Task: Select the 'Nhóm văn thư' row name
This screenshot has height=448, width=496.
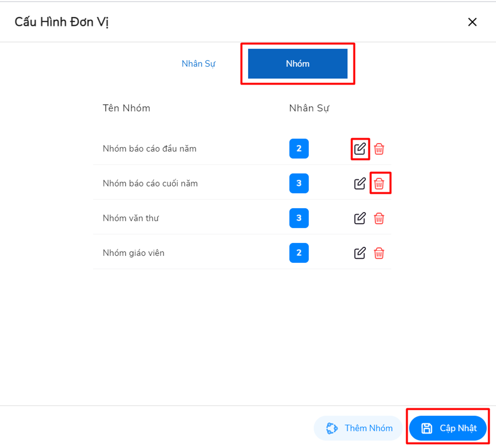Action: click(131, 218)
